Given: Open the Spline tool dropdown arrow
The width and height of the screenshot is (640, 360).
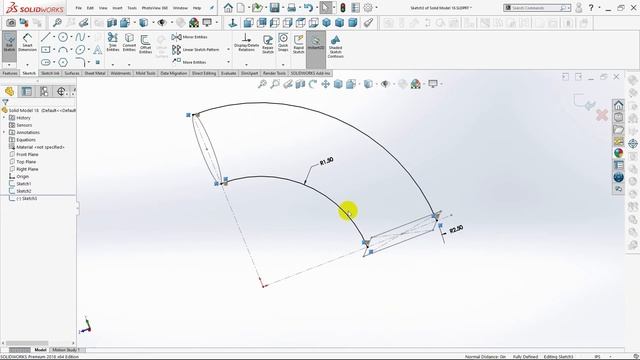Looking at the screenshot, I should [89, 37].
